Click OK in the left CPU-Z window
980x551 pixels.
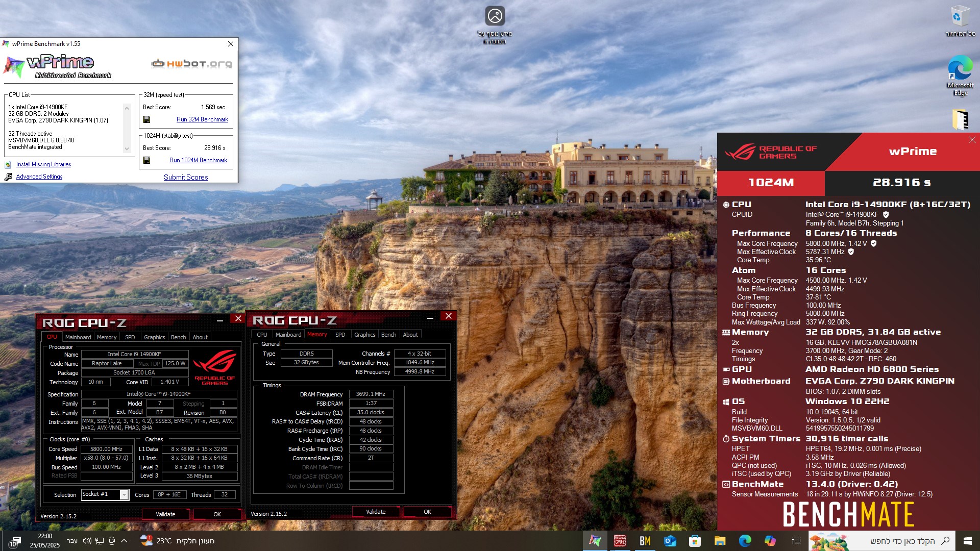217,514
